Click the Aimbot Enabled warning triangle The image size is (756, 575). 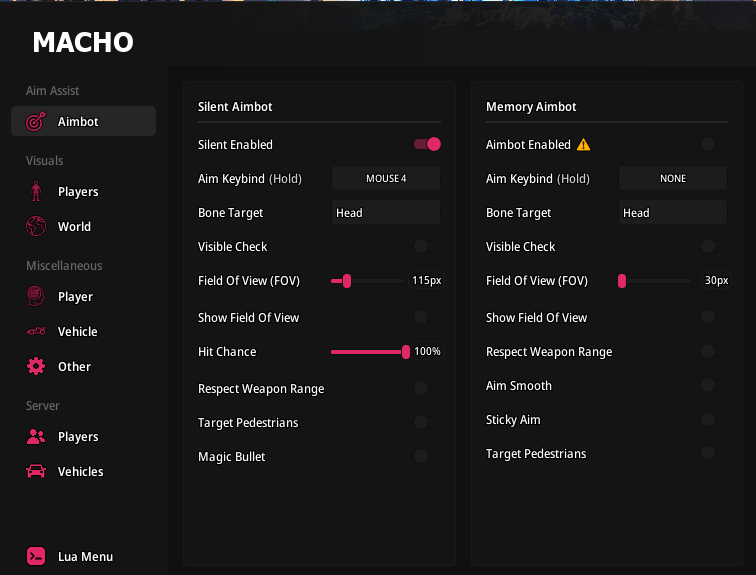point(584,145)
